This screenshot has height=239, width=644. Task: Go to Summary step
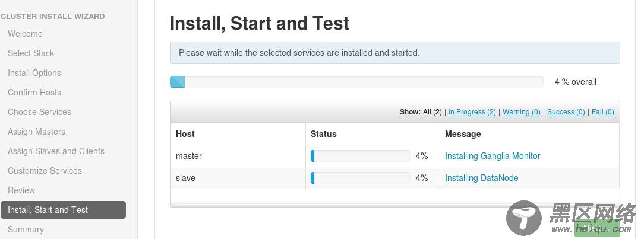tap(26, 230)
